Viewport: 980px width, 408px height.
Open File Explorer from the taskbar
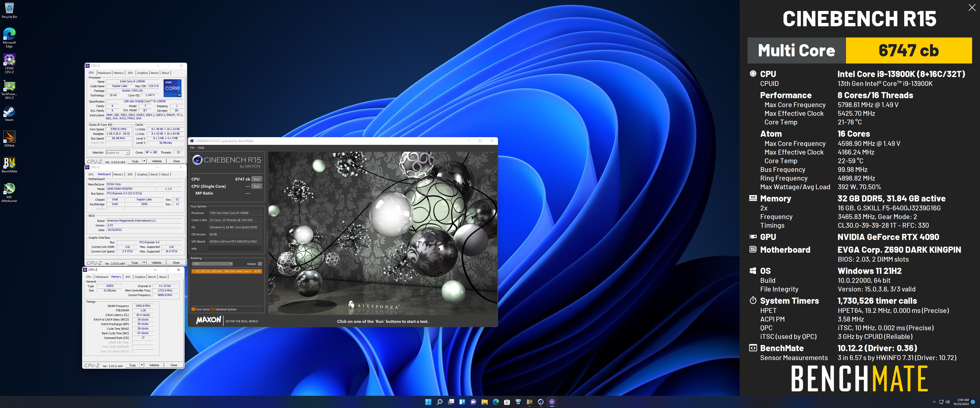tap(484, 402)
